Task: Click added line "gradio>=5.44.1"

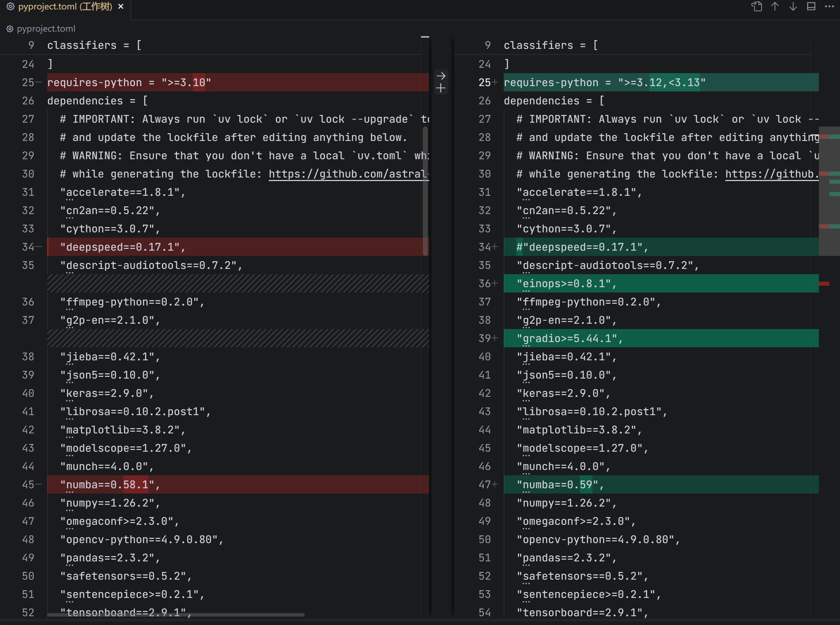Action: [x=661, y=338]
